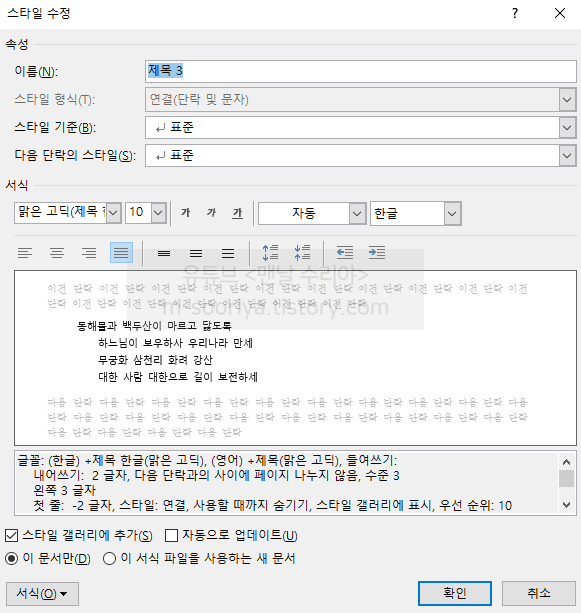
Task: Apply bold formatting with 가 button
Action: click(186, 213)
